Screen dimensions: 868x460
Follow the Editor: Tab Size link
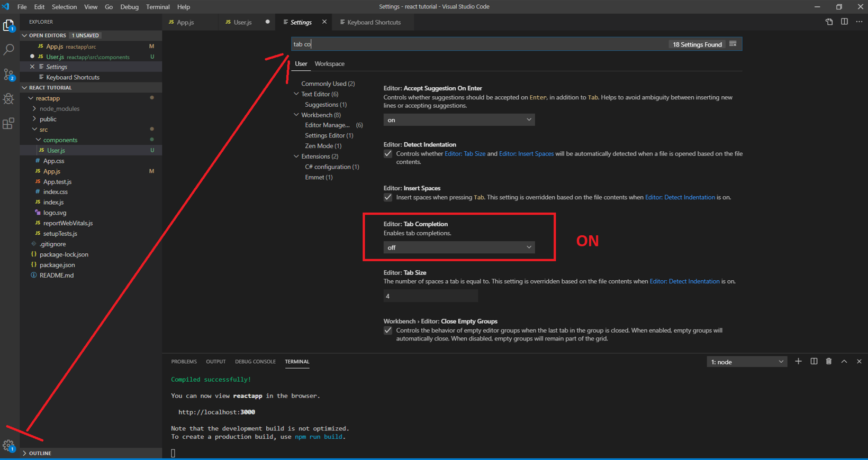point(465,154)
